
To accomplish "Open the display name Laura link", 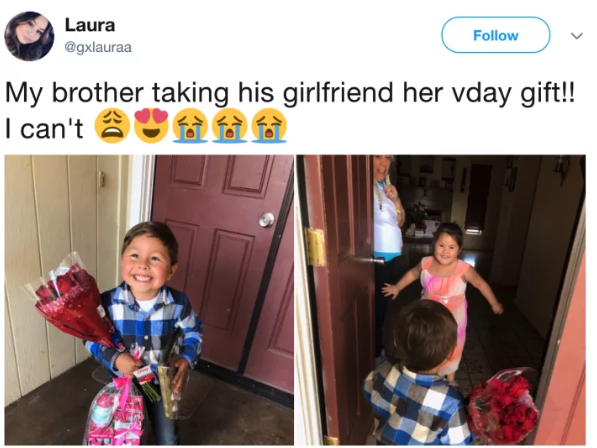I will (x=90, y=25).
